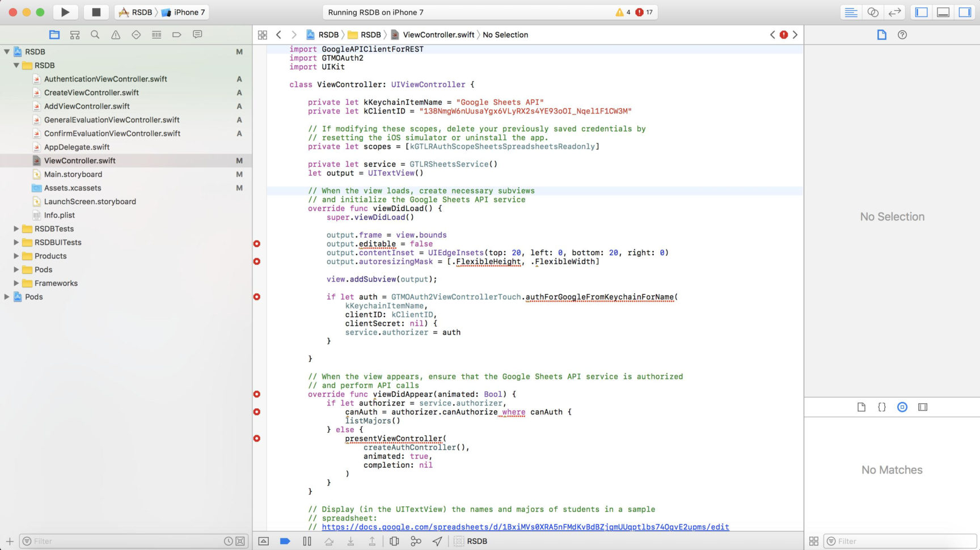Stop the running RSDB app
Screen dimensions: 980x550
96,12
